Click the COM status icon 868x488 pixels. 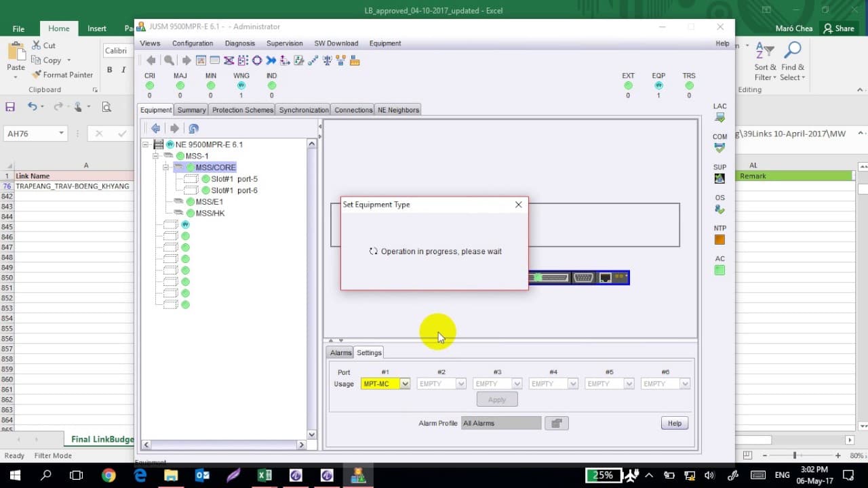[719, 148]
